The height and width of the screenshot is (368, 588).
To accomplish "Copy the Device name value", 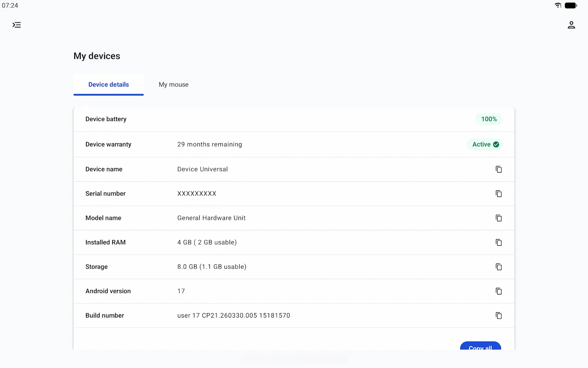I will pyautogui.click(x=498, y=169).
